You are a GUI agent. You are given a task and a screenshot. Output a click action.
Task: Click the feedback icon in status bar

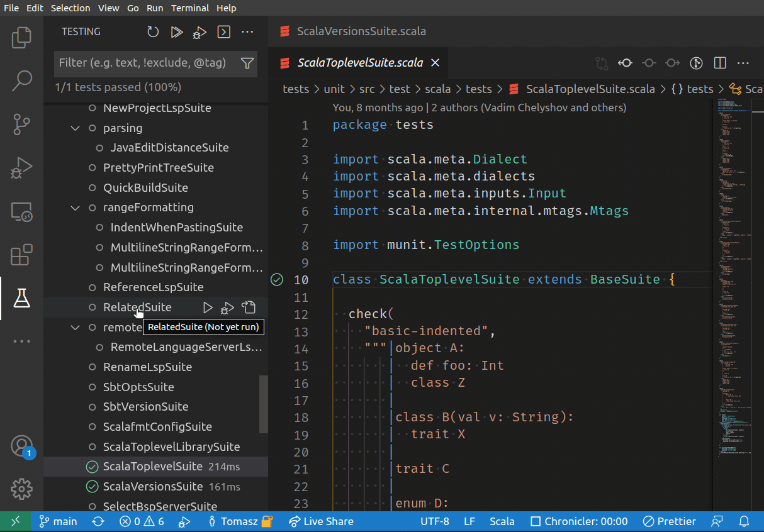point(717,521)
